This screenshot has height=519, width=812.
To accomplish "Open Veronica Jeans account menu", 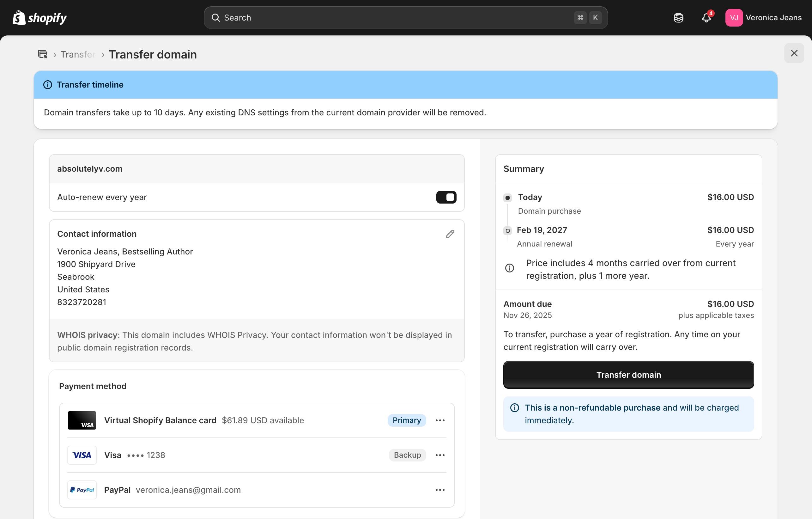I will click(x=763, y=18).
